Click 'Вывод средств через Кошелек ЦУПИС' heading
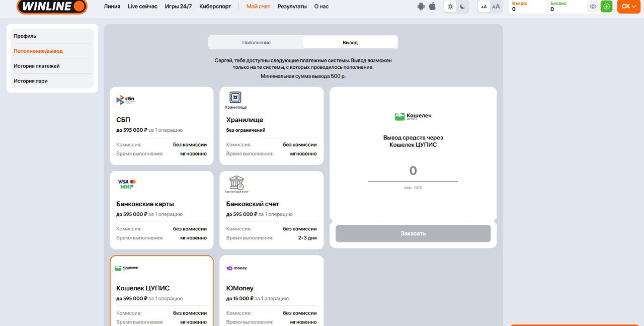This screenshot has height=326, width=644. pyautogui.click(x=413, y=141)
